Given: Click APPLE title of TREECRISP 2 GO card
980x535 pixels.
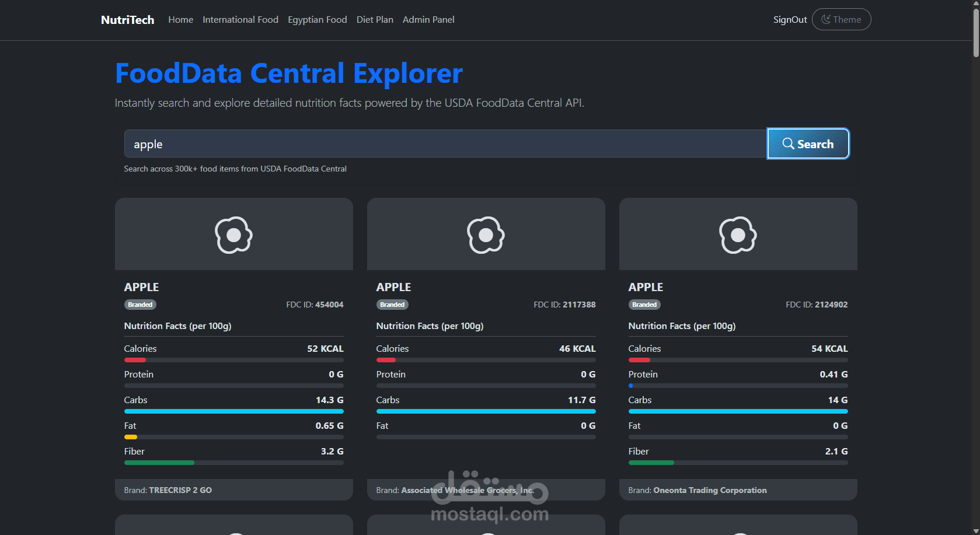Looking at the screenshot, I should pyautogui.click(x=141, y=287).
